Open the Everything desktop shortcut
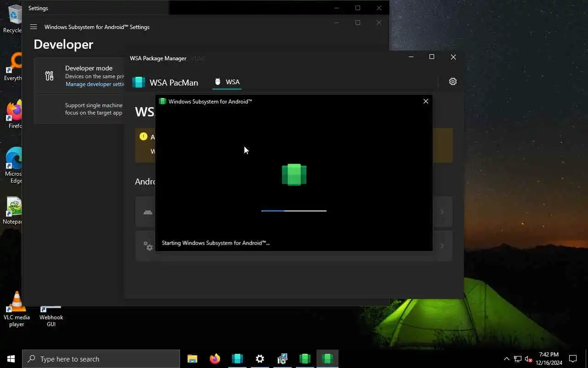The image size is (588, 368). [13, 67]
